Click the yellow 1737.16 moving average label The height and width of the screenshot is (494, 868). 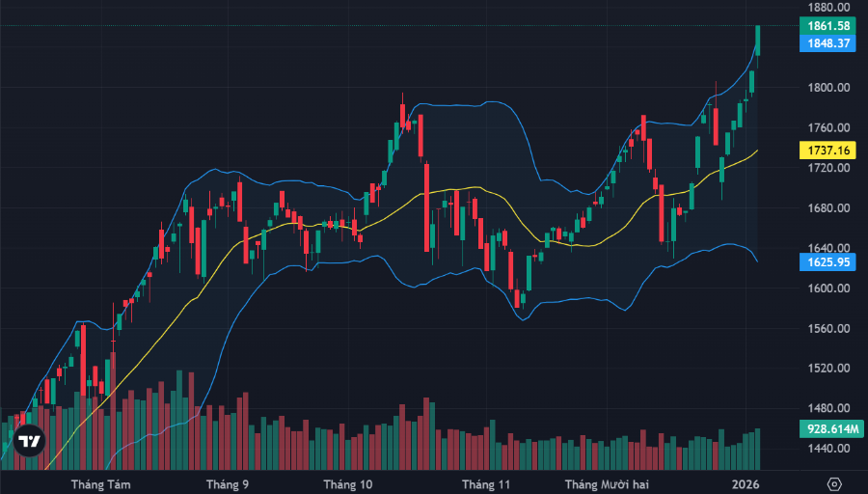(828, 151)
